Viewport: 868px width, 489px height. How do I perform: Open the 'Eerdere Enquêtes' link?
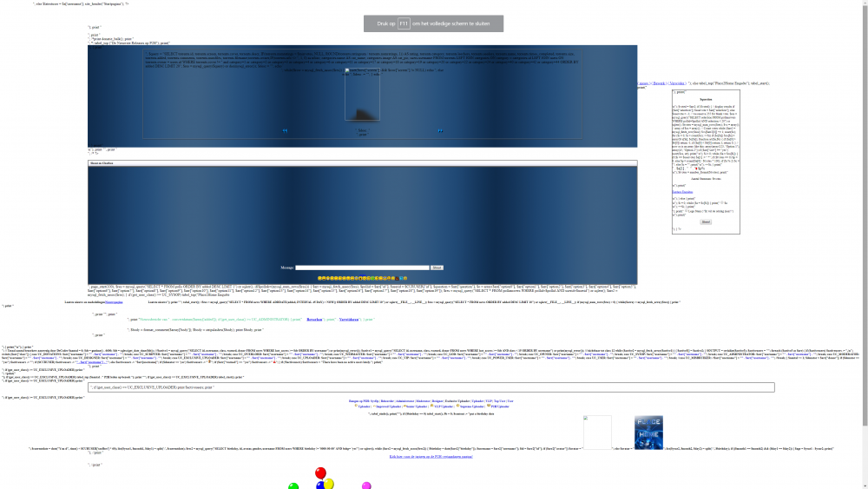click(681, 191)
